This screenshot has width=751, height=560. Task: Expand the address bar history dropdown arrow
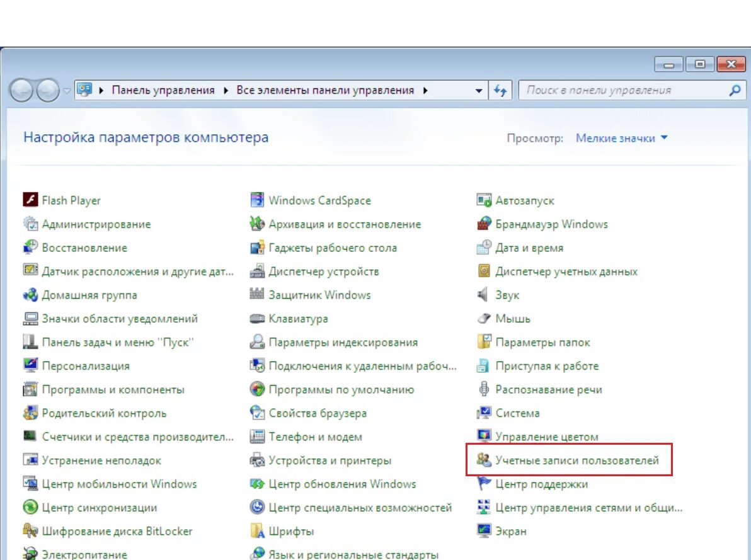[x=478, y=91]
